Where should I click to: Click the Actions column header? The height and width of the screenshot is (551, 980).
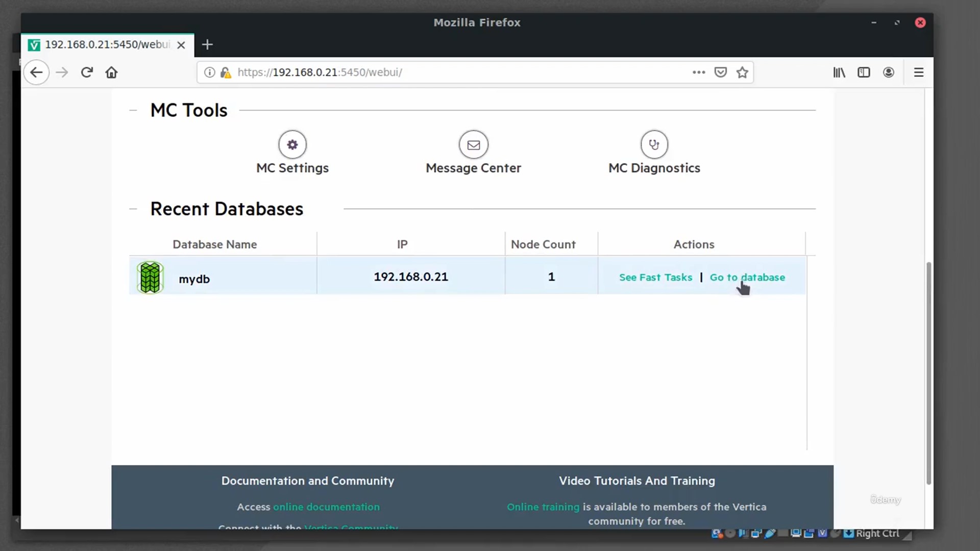(x=694, y=244)
